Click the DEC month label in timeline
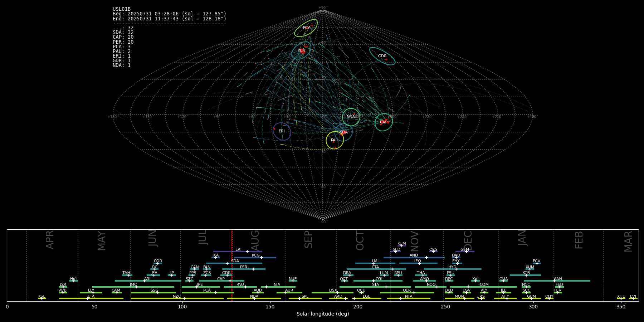 [x=468, y=241]
